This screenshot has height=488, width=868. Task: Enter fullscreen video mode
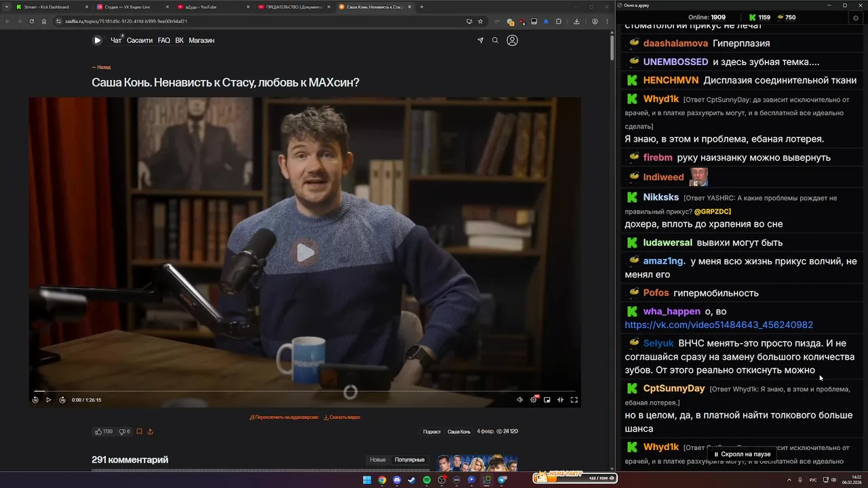[574, 400]
